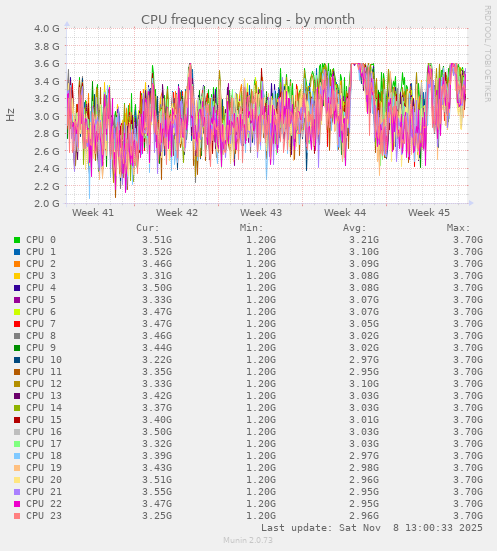This screenshot has height=551, width=497.
Task: Click CPU 23 current value 3.25G
Action: (157, 516)
